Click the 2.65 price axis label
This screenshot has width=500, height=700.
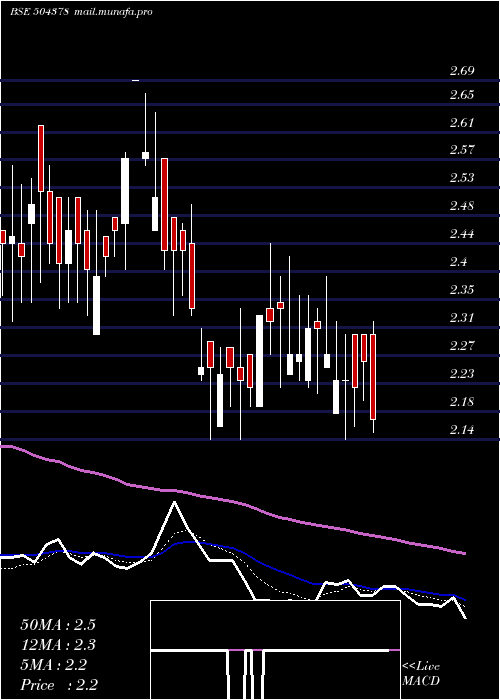pyautogui.click(x=462, y=95)
